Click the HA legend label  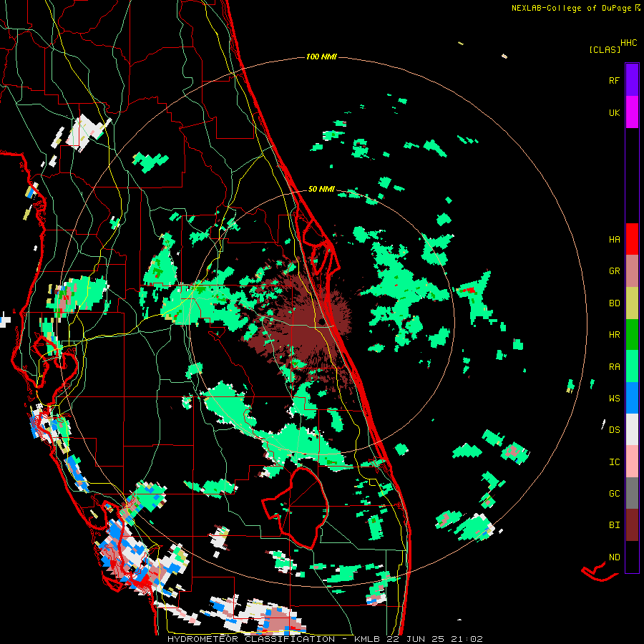(x=615, y=239)
